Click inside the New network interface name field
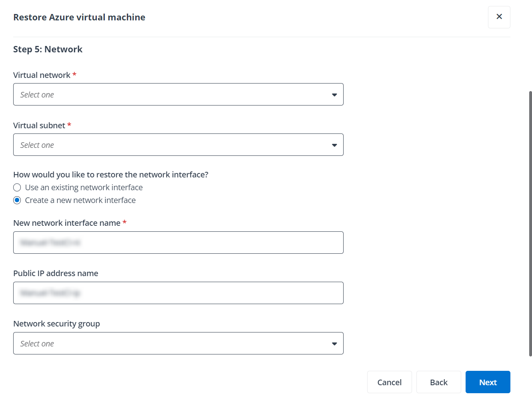The height and width of the screenshot is (396, 532). [178, 242]
